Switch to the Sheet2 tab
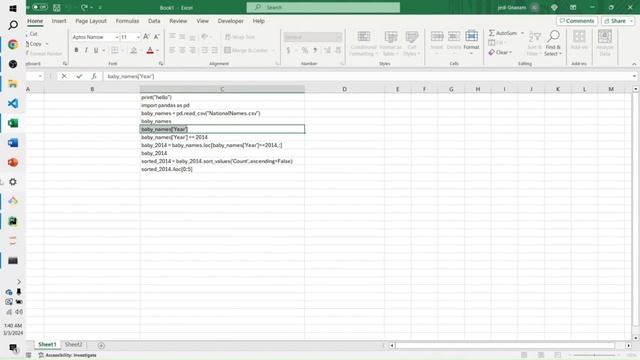640x360 pixels. pos(73,344)
